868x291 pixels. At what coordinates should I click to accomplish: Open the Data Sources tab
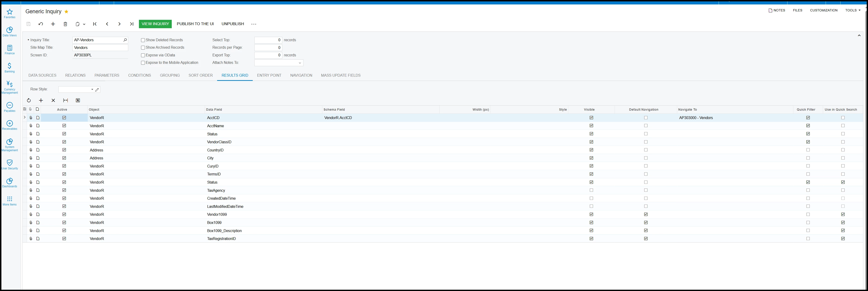point(42,75)
